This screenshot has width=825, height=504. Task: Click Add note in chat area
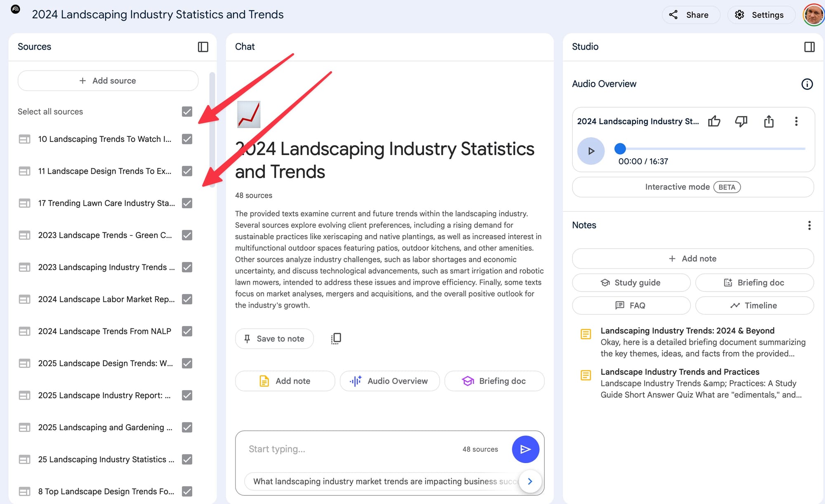tap(285, 381)
